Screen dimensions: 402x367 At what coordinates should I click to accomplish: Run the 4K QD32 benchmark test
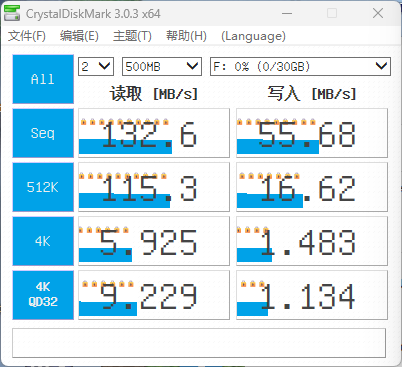tap(43, 295)
